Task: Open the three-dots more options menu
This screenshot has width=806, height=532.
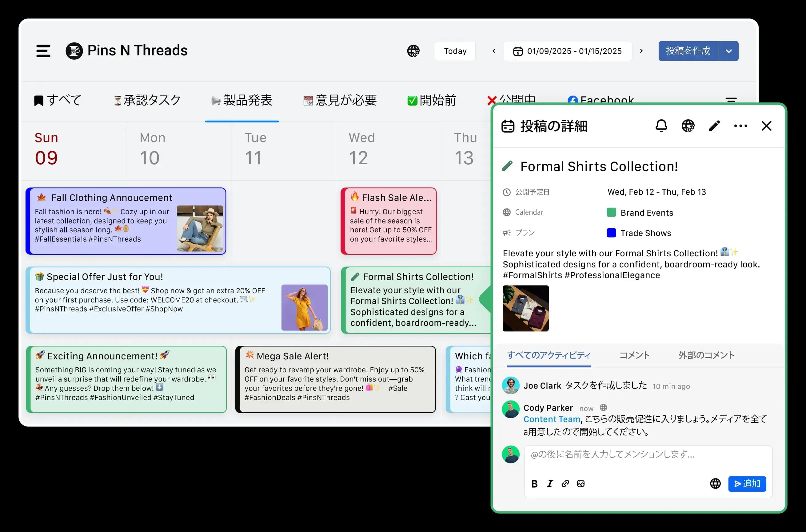Action: pyautogui.click(x=740, y=126)
